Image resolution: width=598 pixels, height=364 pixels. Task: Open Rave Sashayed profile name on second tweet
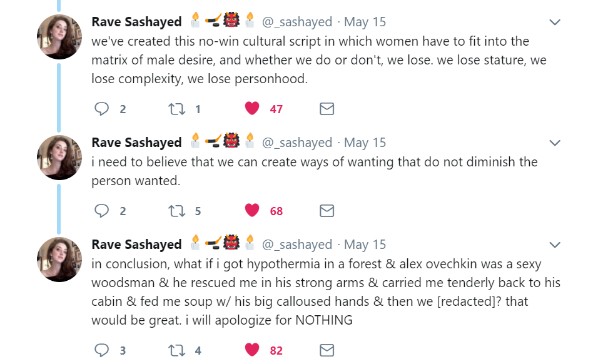[x=136, y=143]
